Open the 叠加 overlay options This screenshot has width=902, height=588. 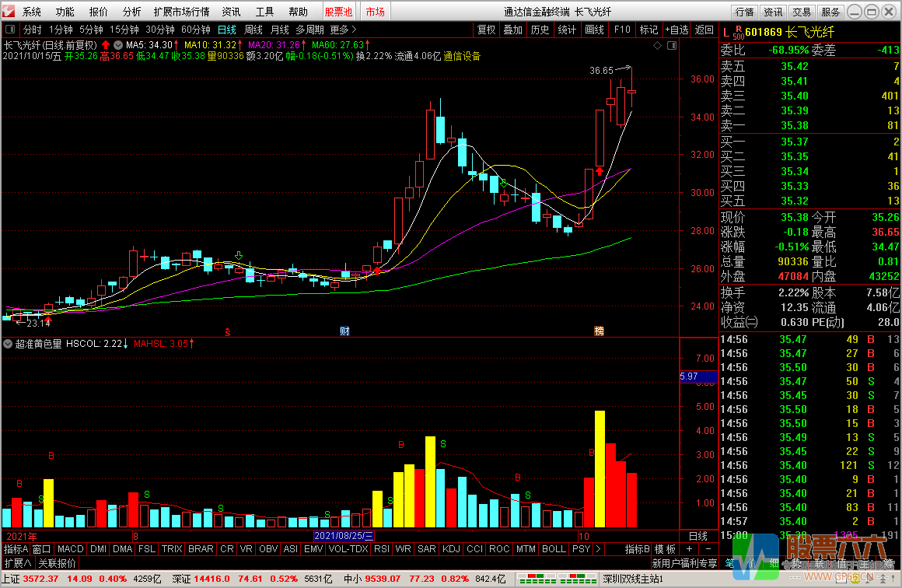[512, 30]
